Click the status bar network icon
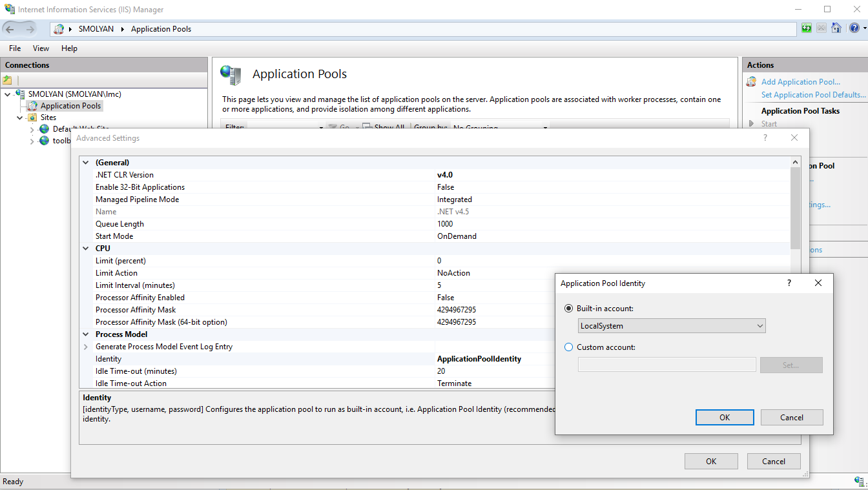Viewport: 868px width, 490px height. point(858,481)
